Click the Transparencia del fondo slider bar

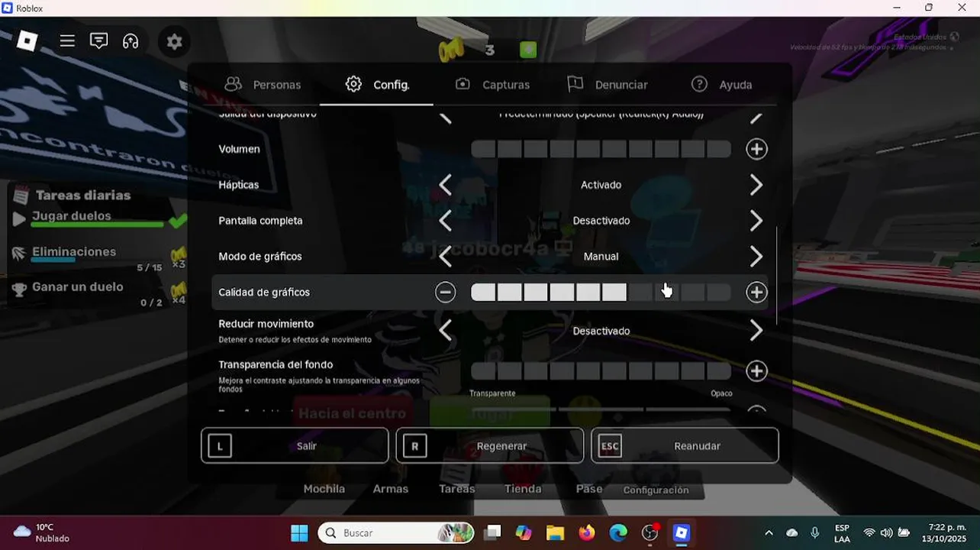click(601, 371)
